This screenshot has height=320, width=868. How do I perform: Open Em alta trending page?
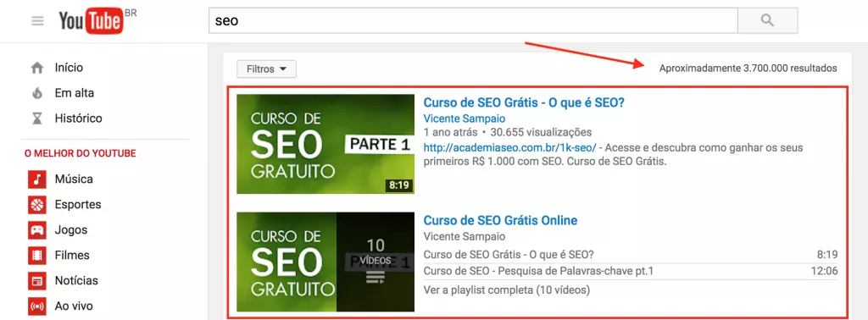click(x=75, y=93)
